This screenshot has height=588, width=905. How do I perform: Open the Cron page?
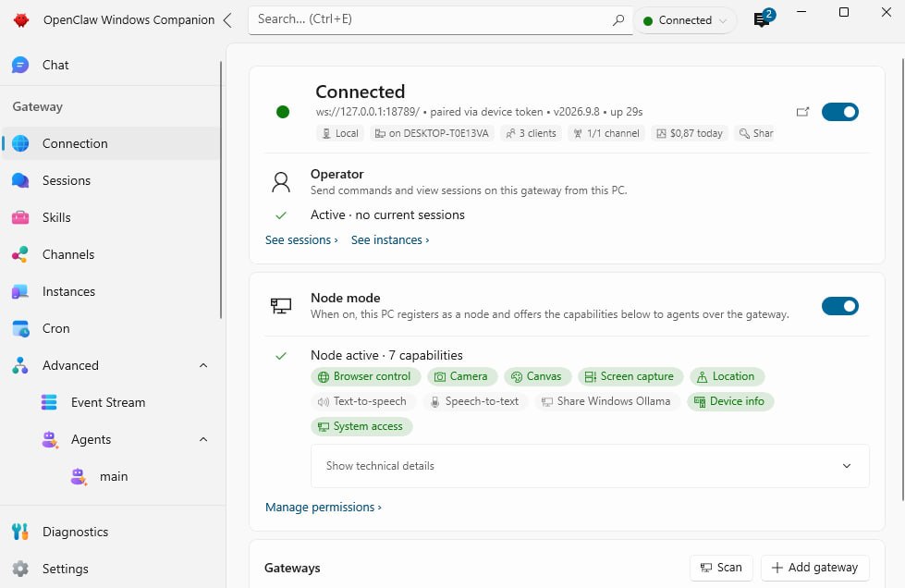point(112,328)
